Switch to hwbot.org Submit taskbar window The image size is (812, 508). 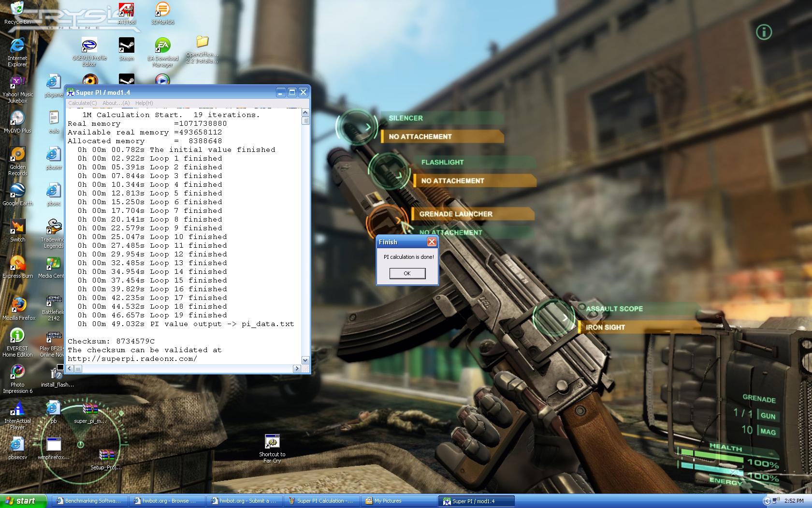point(244,501)
